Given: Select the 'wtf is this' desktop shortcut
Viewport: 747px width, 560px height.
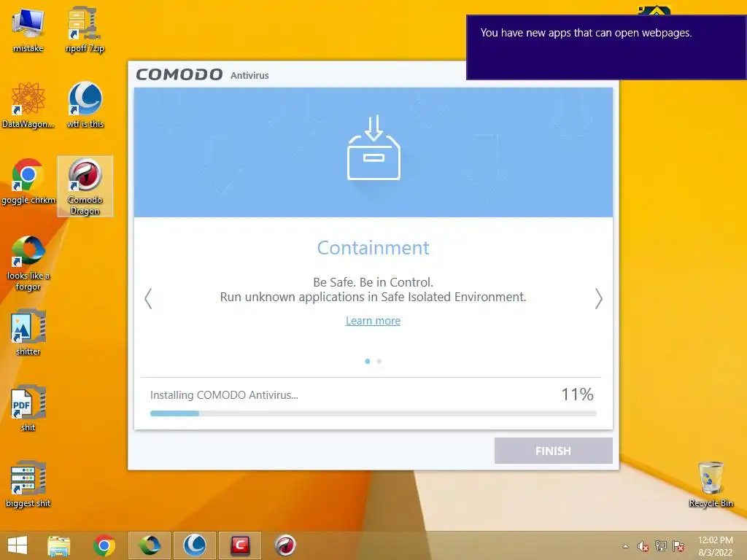Looking at the screenshot, I should 85,105.
